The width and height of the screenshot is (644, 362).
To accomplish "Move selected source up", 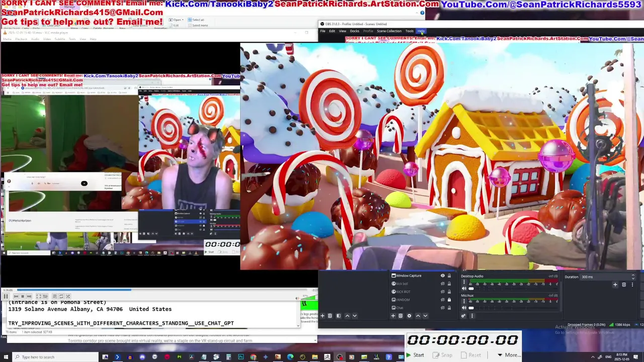I will point(418,316).
